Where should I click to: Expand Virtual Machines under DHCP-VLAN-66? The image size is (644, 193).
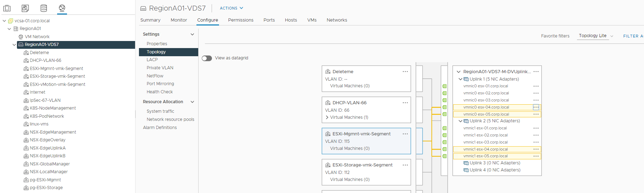pyautogui.click(x=327, y=117)
